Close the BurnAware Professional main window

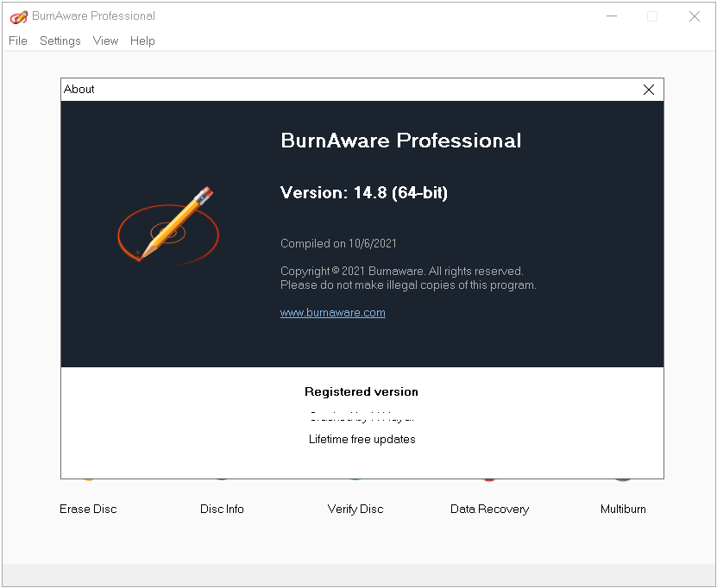point(695,16)
